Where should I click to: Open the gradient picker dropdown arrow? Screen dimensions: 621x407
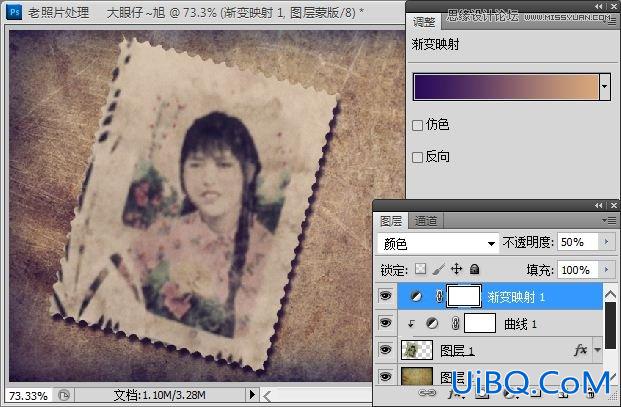point(605,87)
